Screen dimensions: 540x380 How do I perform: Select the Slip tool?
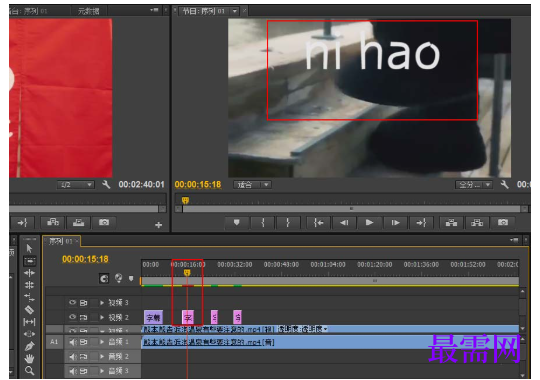(29, 322)
